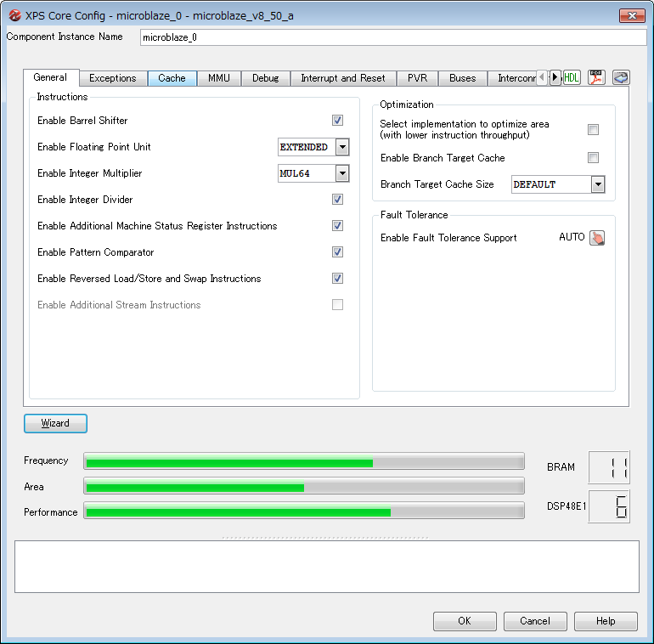Click the restore defaults arrow icon
Viewport: 654px width, 644px height.
620,77
